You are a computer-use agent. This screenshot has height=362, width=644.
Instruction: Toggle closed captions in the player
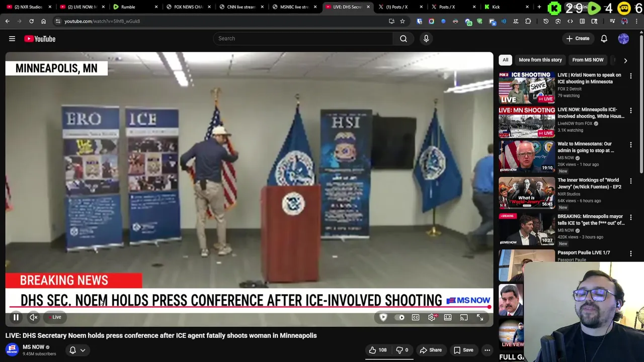click(x=416, y=317)
